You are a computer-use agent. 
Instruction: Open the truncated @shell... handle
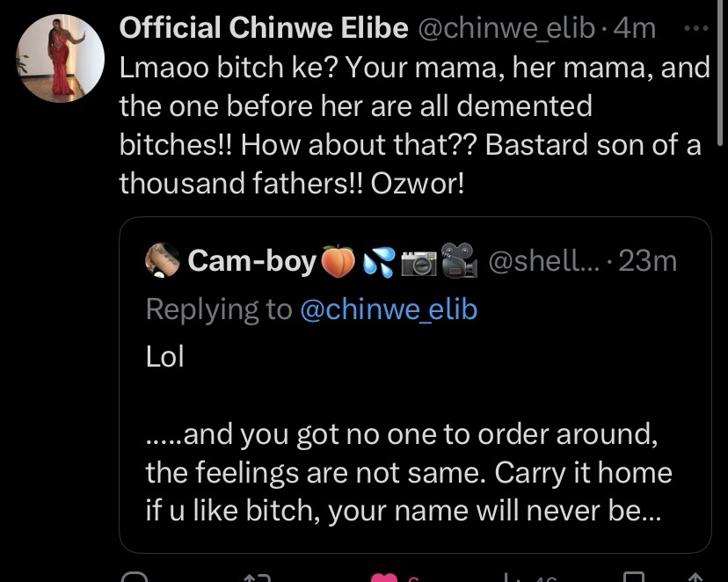click(x=543, y=261)
